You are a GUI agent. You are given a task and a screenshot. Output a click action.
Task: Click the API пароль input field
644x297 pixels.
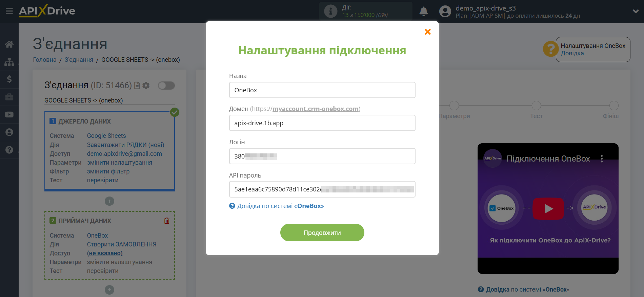pos(322,189)
